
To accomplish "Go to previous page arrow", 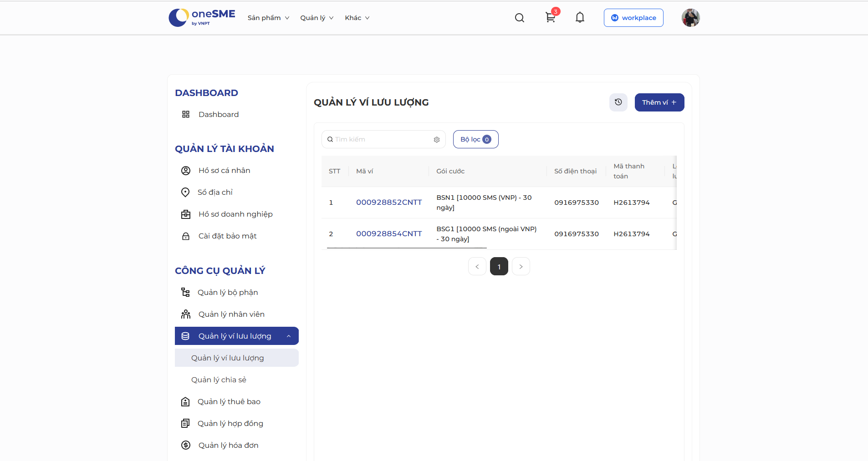I will tap(477, 266).
